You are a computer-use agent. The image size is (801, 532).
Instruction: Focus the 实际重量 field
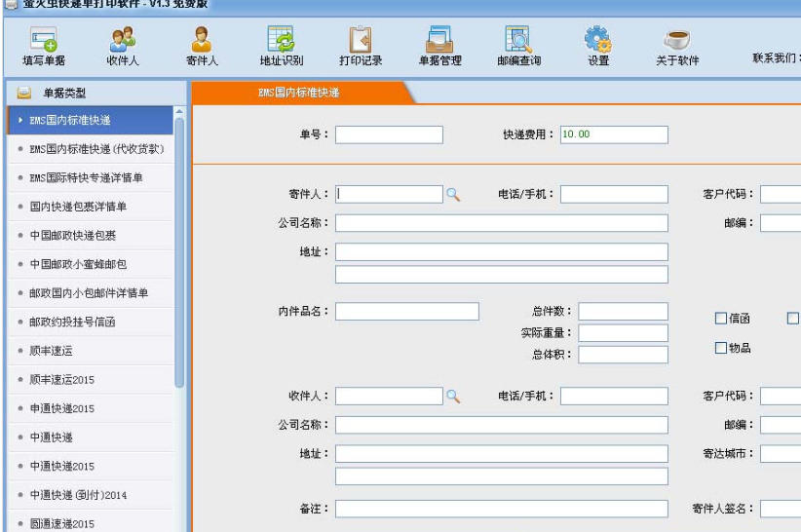(624, 333)
